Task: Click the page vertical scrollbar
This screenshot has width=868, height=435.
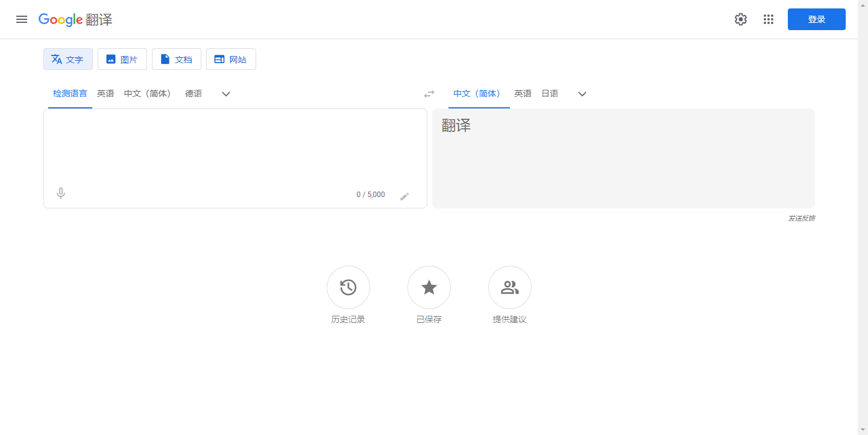Action: 863,217
